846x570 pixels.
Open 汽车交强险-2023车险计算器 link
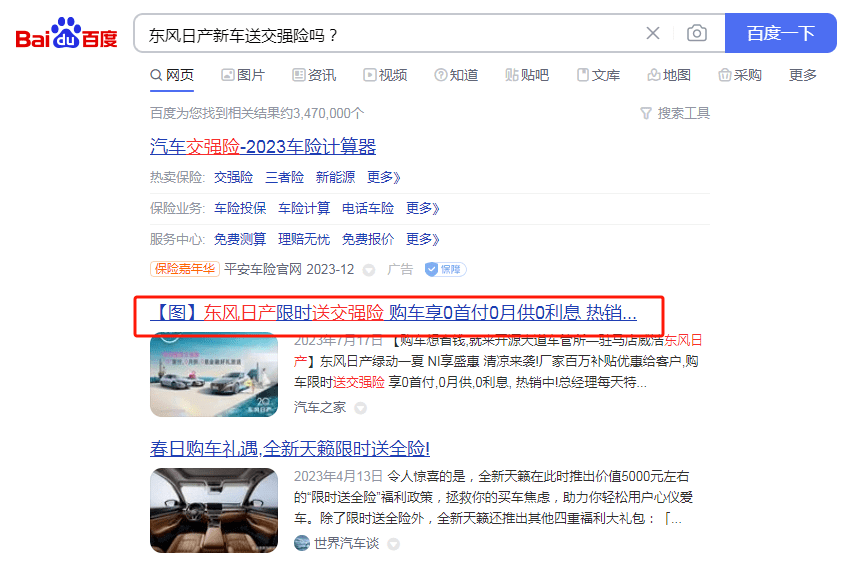[263, 147]
